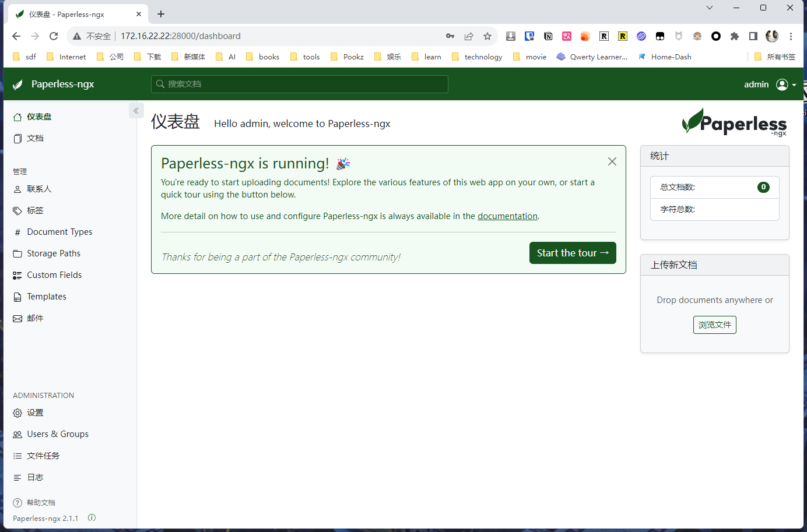This screenshot has width=807, height=532.
Task: Dismiss the Paperless-ngx is running welcome box
Action: pos(612,161)
